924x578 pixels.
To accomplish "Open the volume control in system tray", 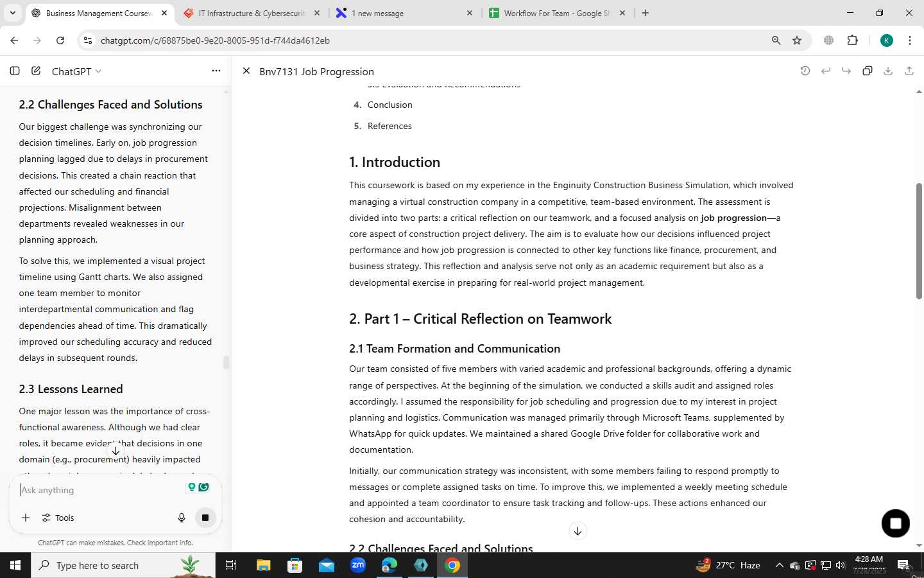I will [x=841, y=565].
